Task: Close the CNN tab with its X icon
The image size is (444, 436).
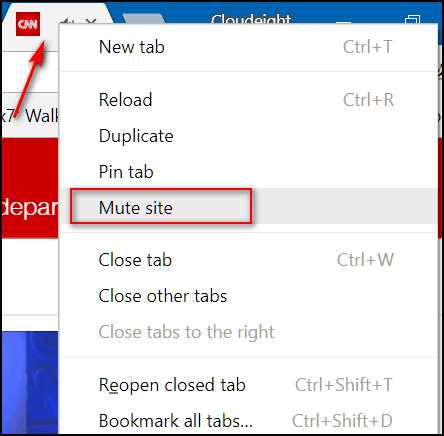Action: coord(91,21)
